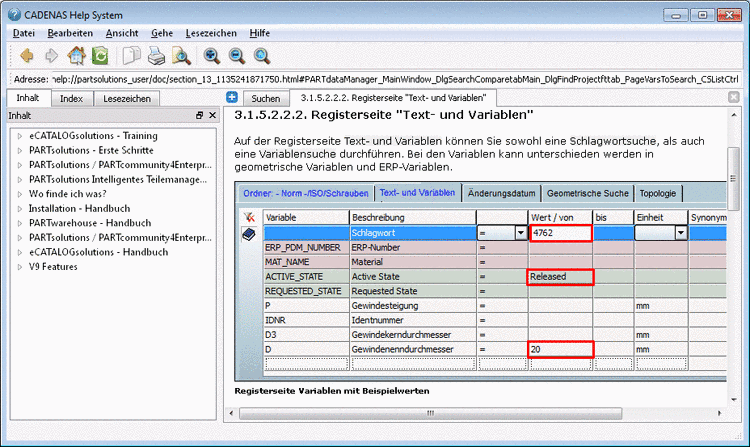Select PARTsolutions - Erste Schritte entry
This screenshot has height=447, width=750.
pos(91,150)
